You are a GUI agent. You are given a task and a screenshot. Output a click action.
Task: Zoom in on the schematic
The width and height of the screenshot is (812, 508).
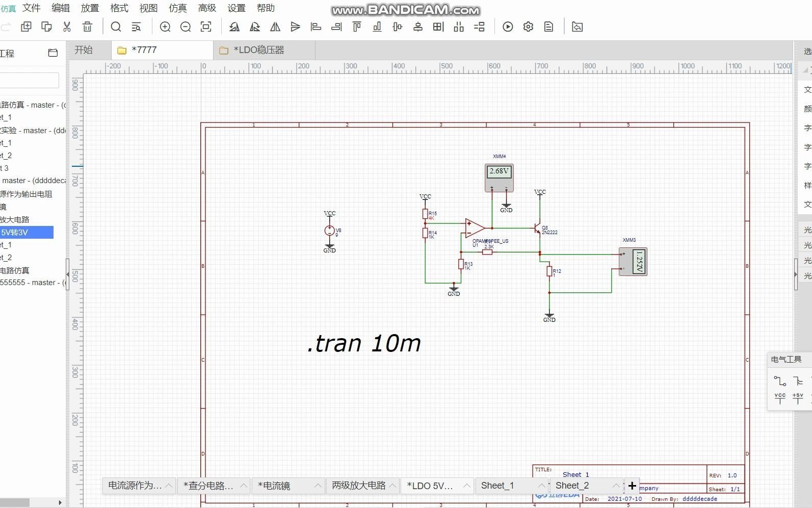(x=165, y=27)
